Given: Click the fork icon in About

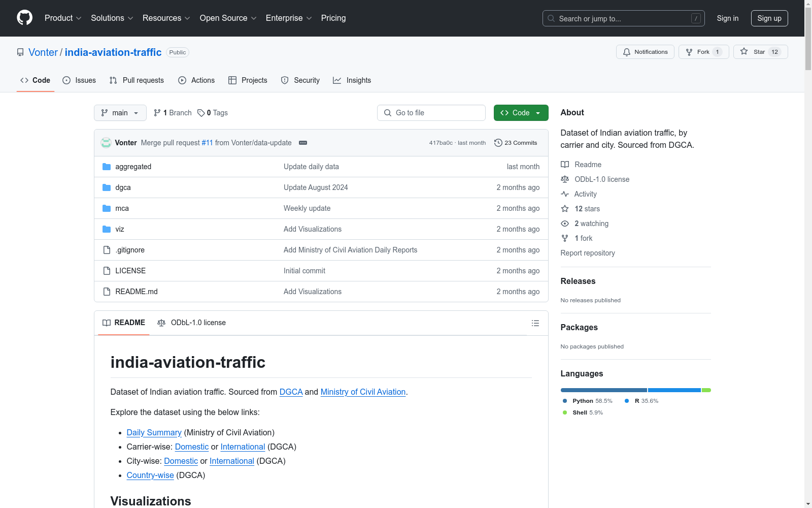Looking at the screenshot, I should click(565, 238).
